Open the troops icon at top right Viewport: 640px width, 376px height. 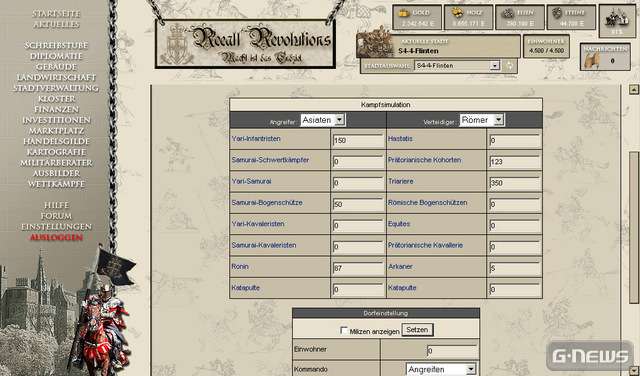point(617,21)
